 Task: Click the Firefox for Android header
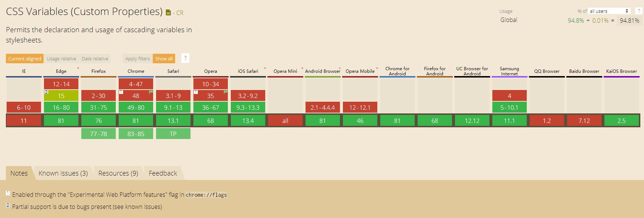[x=435, y=71]
